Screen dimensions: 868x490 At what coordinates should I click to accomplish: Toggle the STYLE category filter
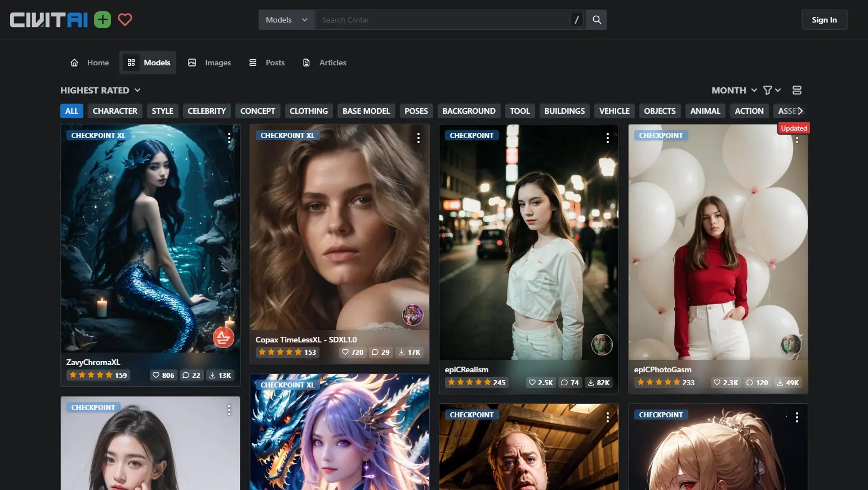point(162,111)
